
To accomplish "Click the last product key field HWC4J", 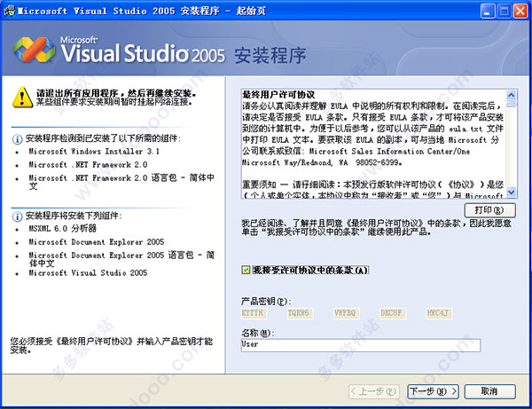I will click(x=439, y=312).
